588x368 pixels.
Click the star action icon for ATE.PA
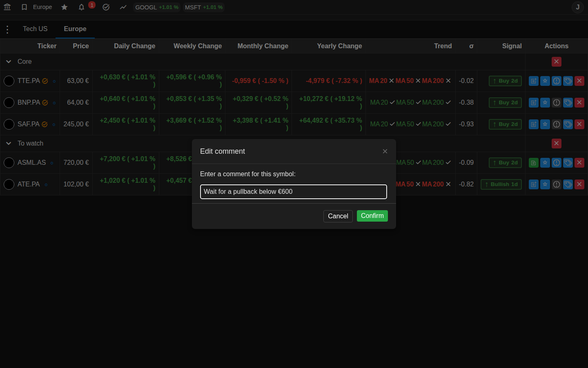545,184
